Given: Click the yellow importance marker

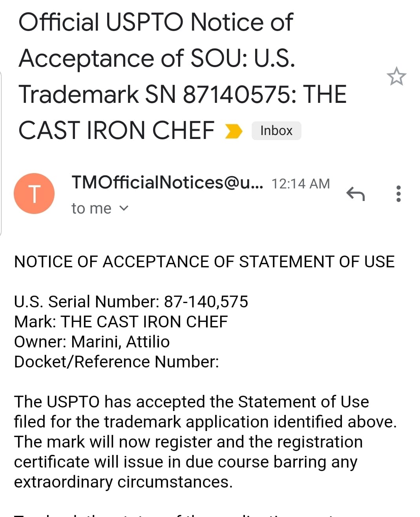Looking at the screenshot, I should [234, 131].
